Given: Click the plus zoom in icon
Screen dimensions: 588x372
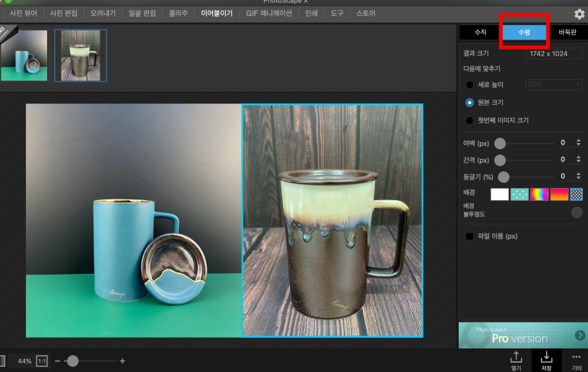Looking at the screenshot, I should (122, 361).
